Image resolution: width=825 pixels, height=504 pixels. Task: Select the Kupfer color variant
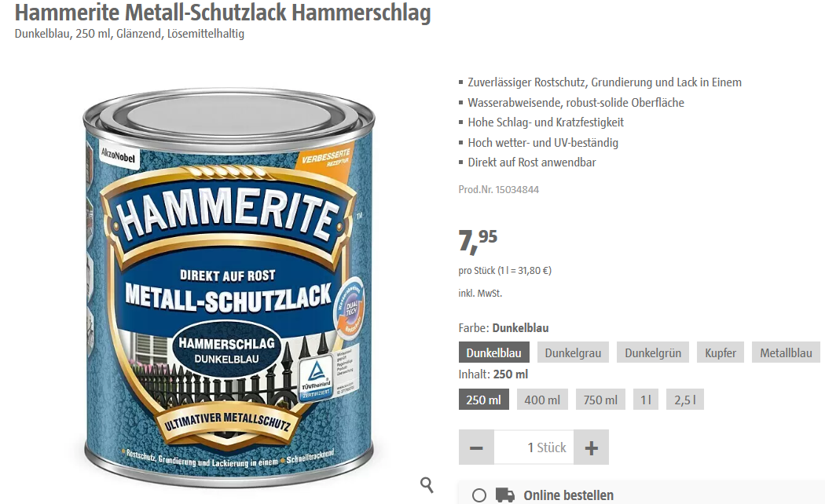[x=720, y=352]
